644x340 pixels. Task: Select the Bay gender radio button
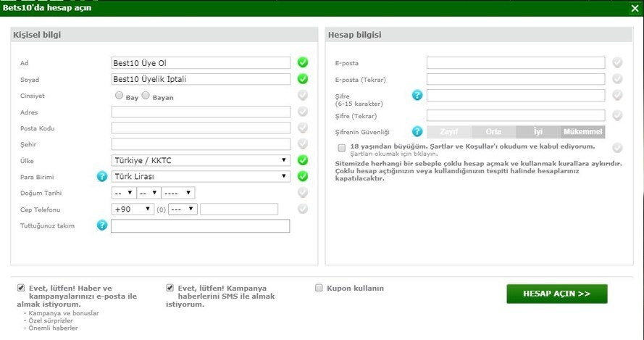click(119, 96)
